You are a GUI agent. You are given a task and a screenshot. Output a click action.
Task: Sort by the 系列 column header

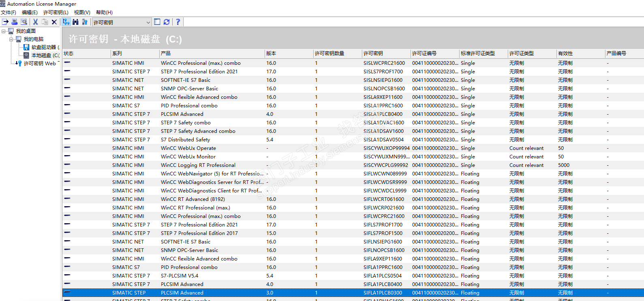click(x=135, y=53)
